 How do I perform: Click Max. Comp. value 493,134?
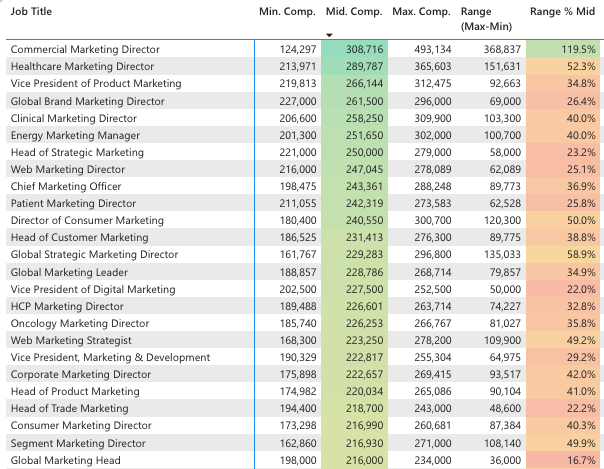pyautogui.click(x=433, y=49)
